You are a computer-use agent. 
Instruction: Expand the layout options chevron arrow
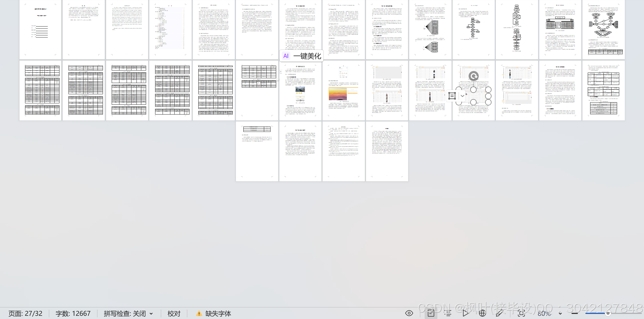tap(462, 96)
